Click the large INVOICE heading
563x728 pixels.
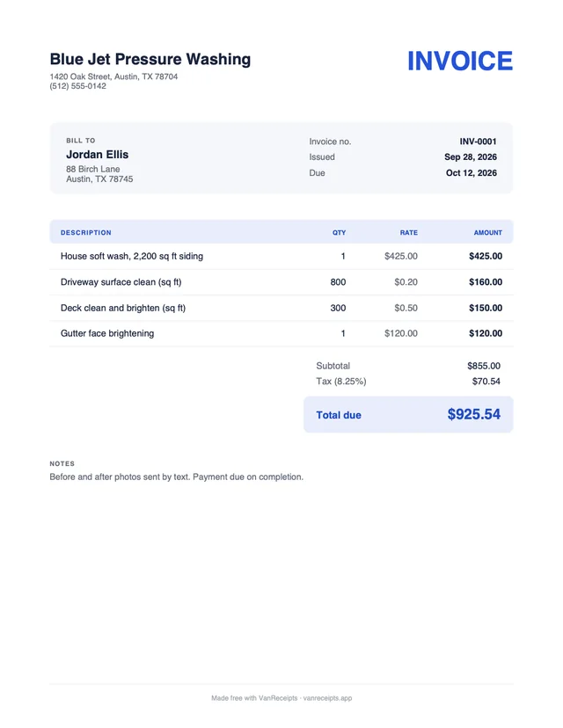click(x=460, y=62)
